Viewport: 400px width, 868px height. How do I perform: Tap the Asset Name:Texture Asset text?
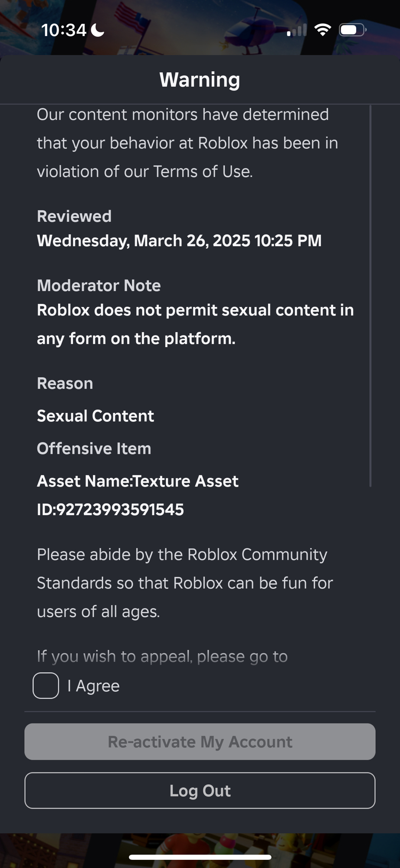click(x=138, y=481)
